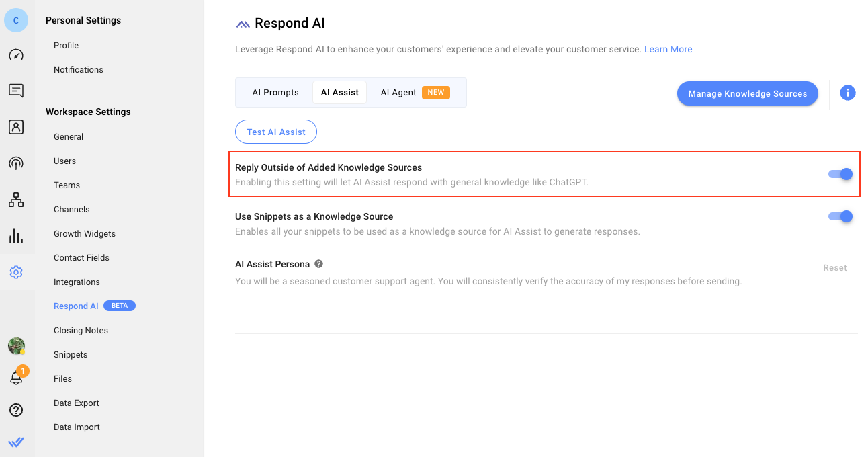The width and height of the screenshot is (868, 457).
Task: Open the Messages inbox icon
Action: coord(16,90)
